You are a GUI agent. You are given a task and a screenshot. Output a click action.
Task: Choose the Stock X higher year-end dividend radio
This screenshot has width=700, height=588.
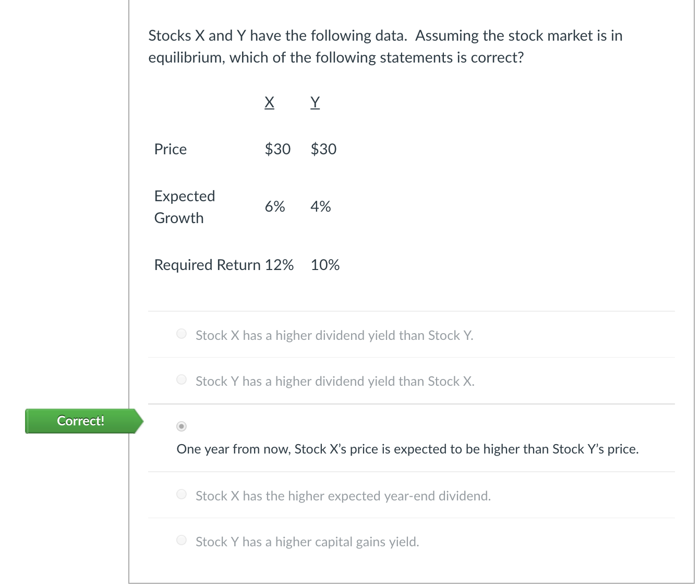pyautogui.click(x=182, y=494)
